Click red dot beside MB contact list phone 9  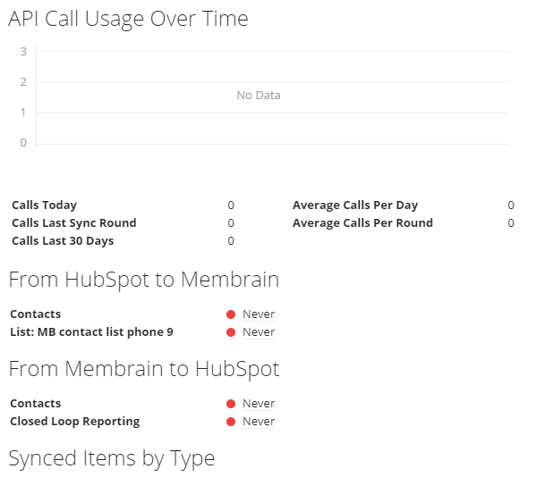pyautogui.click(x=231, y=332)
